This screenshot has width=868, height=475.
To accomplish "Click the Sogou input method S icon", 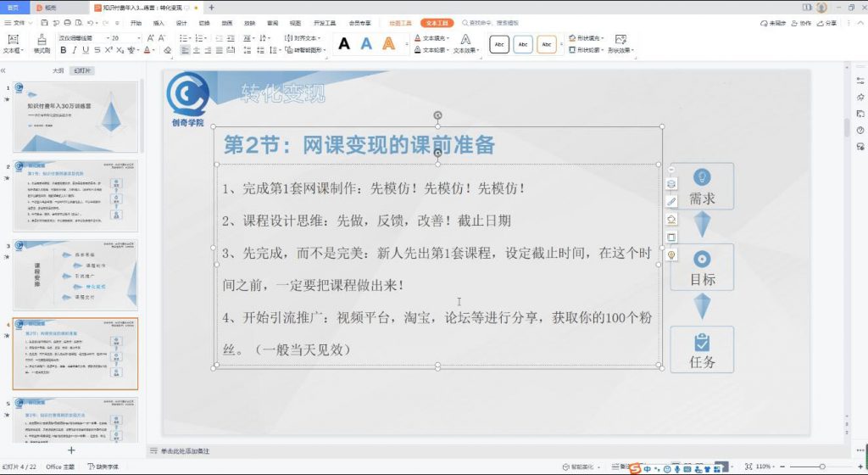I will point(634,468).
